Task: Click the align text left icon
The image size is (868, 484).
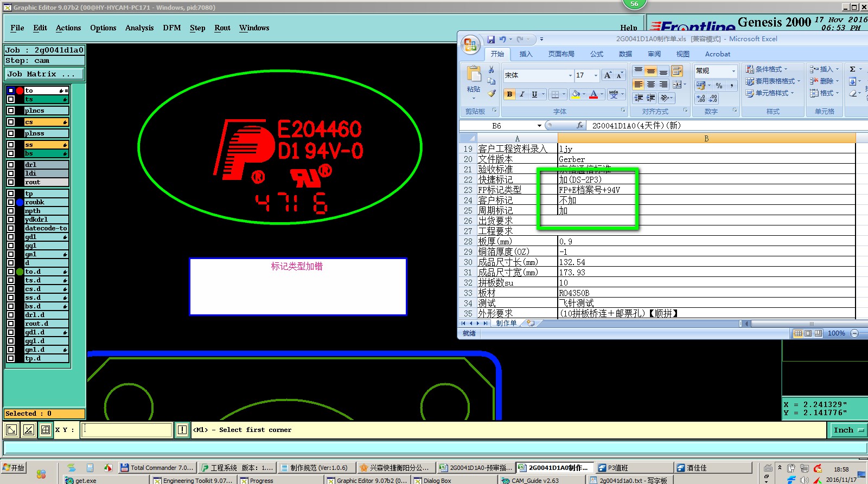Action: (x=638, y=85)
